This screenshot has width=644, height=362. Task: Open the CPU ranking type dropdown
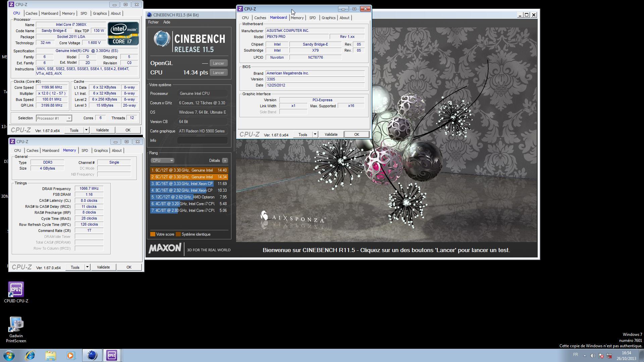pos(162,161)
